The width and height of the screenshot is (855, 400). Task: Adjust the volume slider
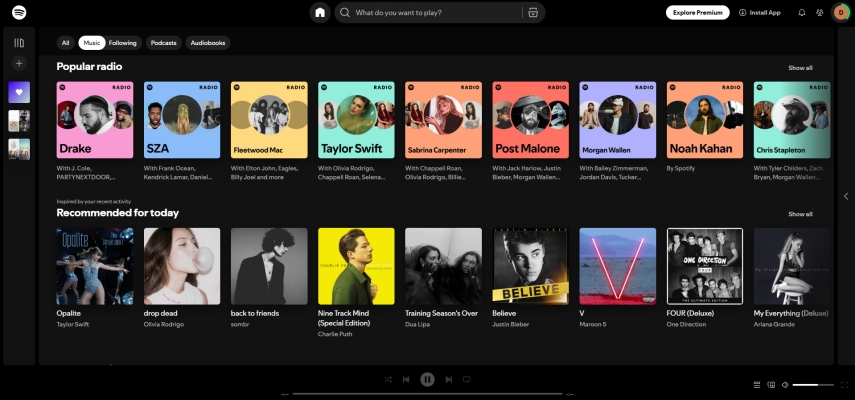coord(813,385)
